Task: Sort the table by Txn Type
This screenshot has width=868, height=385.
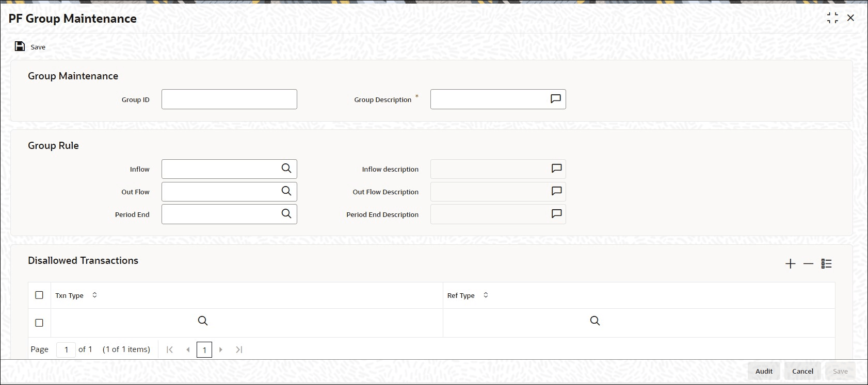Action: pos(94,295)
